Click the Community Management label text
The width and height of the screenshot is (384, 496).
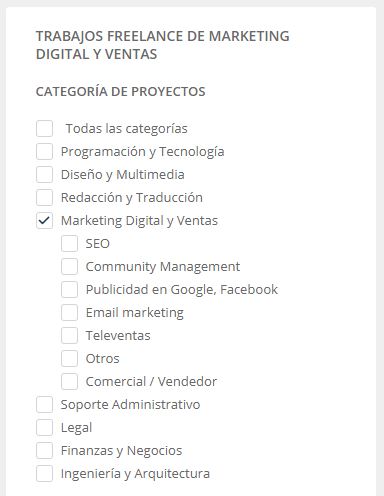pos(163,267)
